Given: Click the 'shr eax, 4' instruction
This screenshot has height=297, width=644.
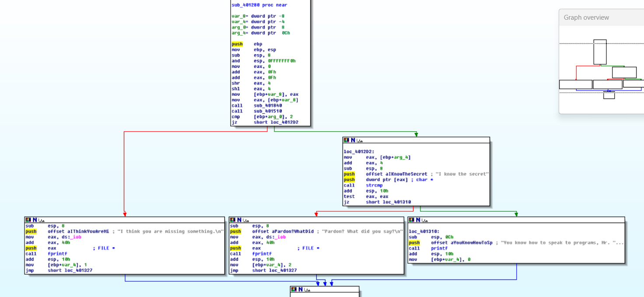Looking at the screenshot, I should tap(251, 83).
